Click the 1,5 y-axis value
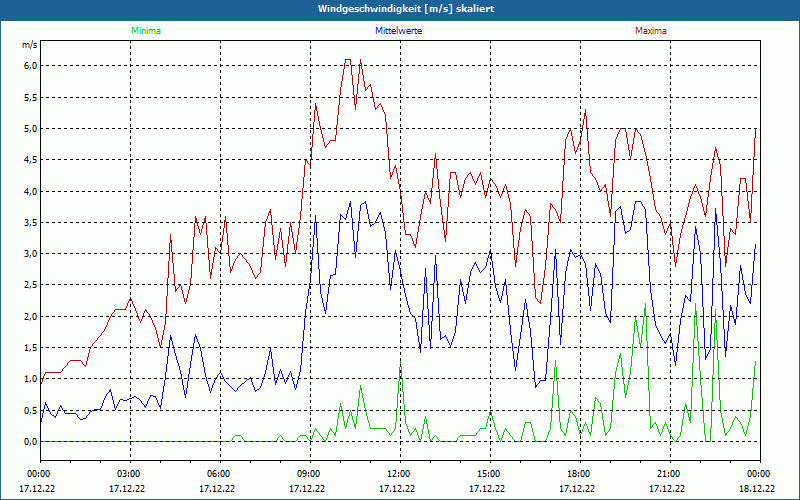The image size is (800, 500). pyautogui.click(x=30, y=347)
